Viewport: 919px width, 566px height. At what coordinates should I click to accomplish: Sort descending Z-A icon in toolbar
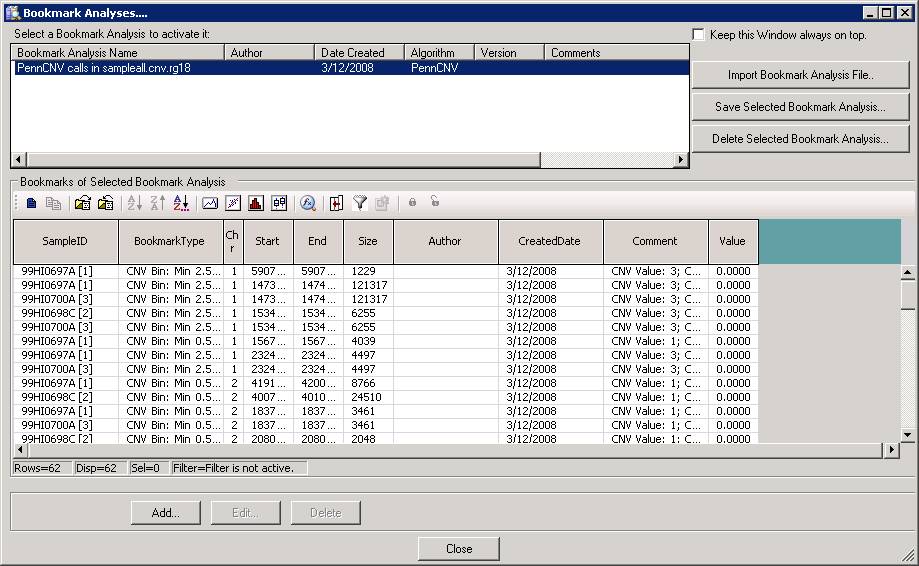coord(158,203)
